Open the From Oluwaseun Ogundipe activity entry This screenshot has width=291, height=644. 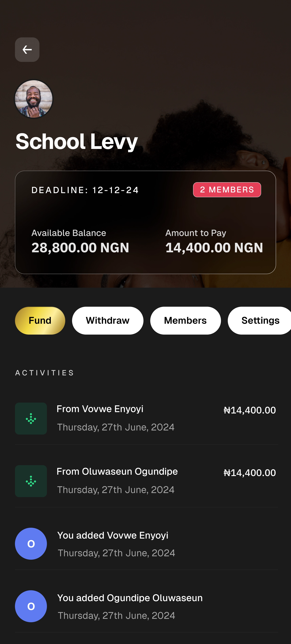coord(146,481)
